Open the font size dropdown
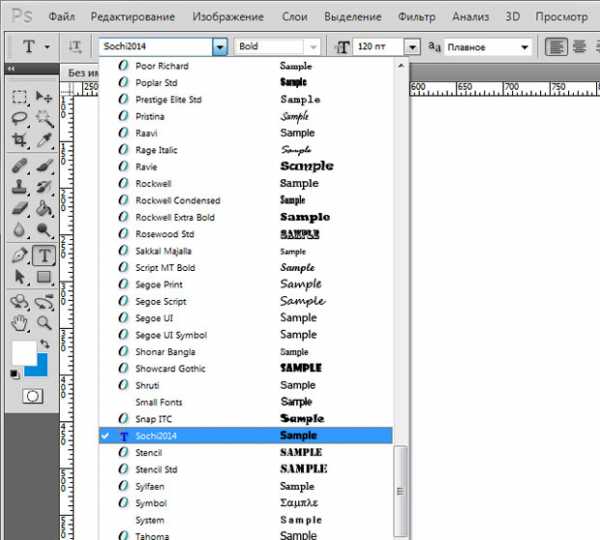Screen dimensions: 600x540 click(x=411, y=47)
